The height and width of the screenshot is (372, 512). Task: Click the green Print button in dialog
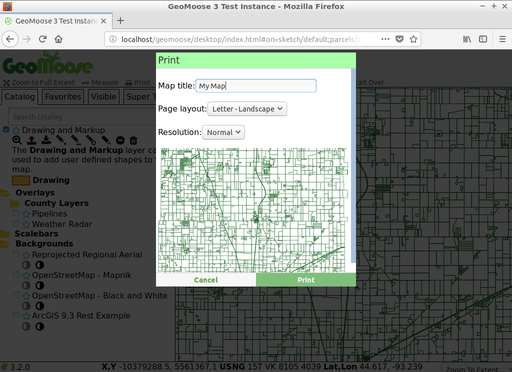[x=306, y=280]
